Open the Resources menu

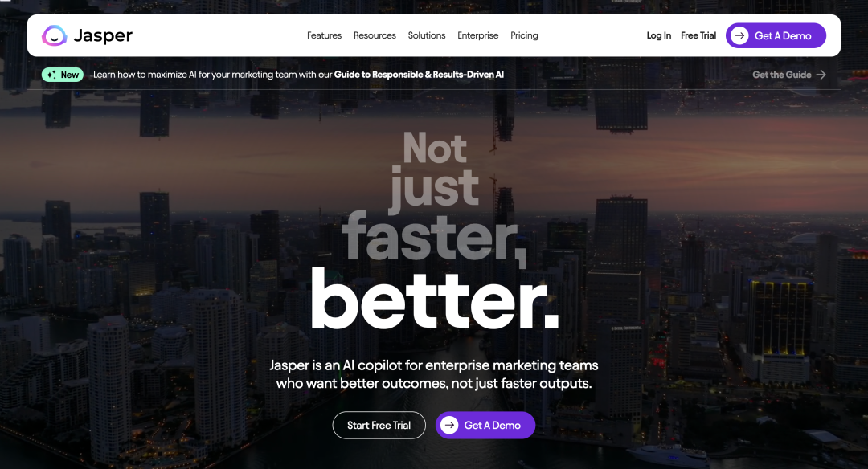375,35
